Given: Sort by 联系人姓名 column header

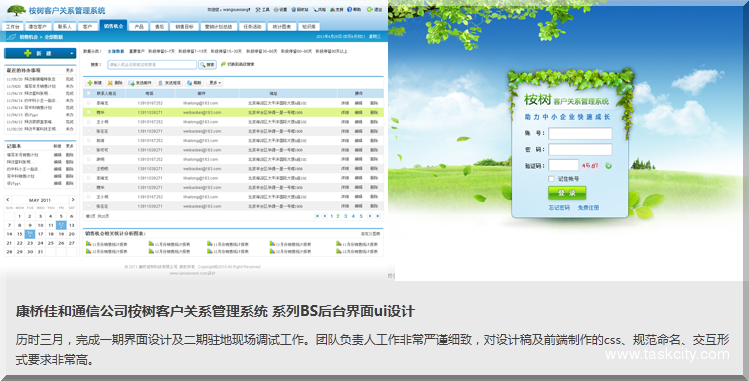Looking at the screenshot, I should 107,94.
